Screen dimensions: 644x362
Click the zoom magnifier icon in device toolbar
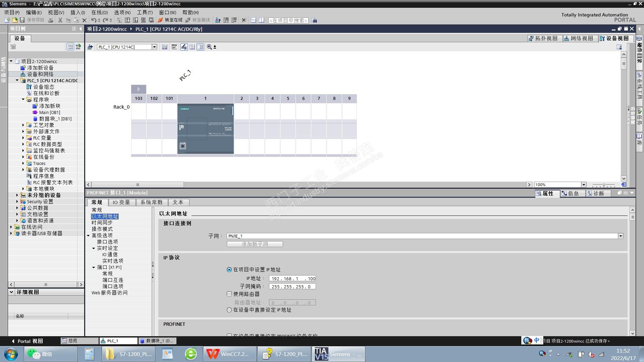point(209,47)
